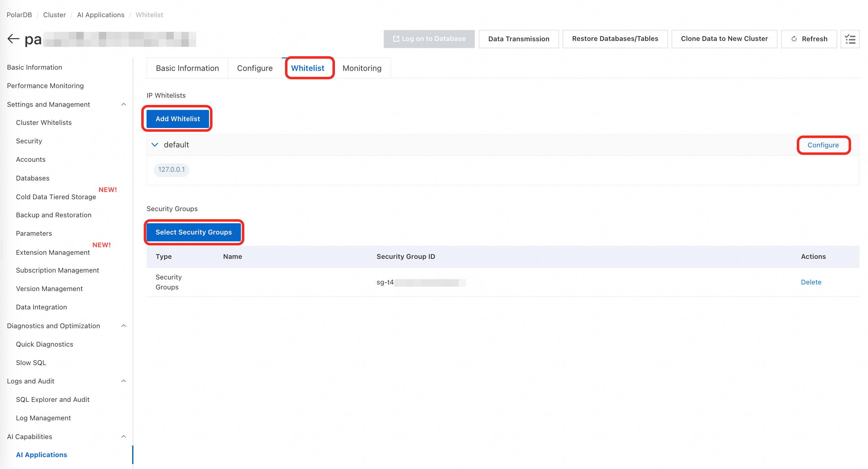Open Cluster Whitelists in sidebar
Screen dimensions: 868x469
point(44,122)
